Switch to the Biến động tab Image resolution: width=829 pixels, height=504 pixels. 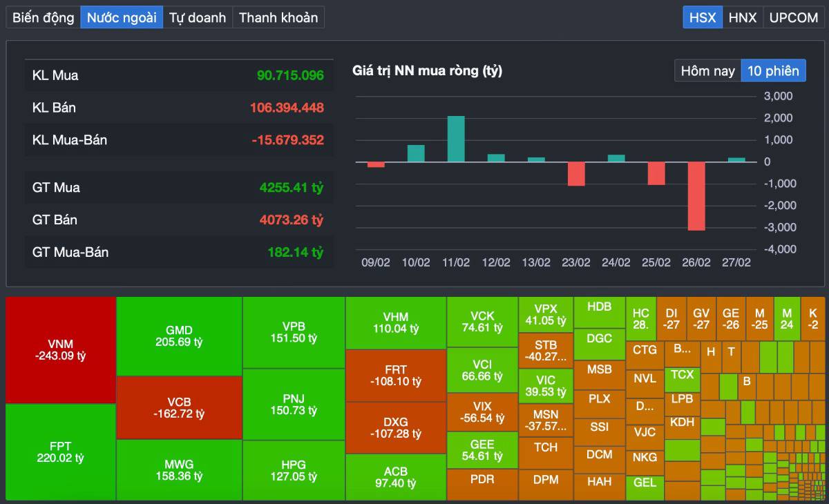click(x=44, y=17)
